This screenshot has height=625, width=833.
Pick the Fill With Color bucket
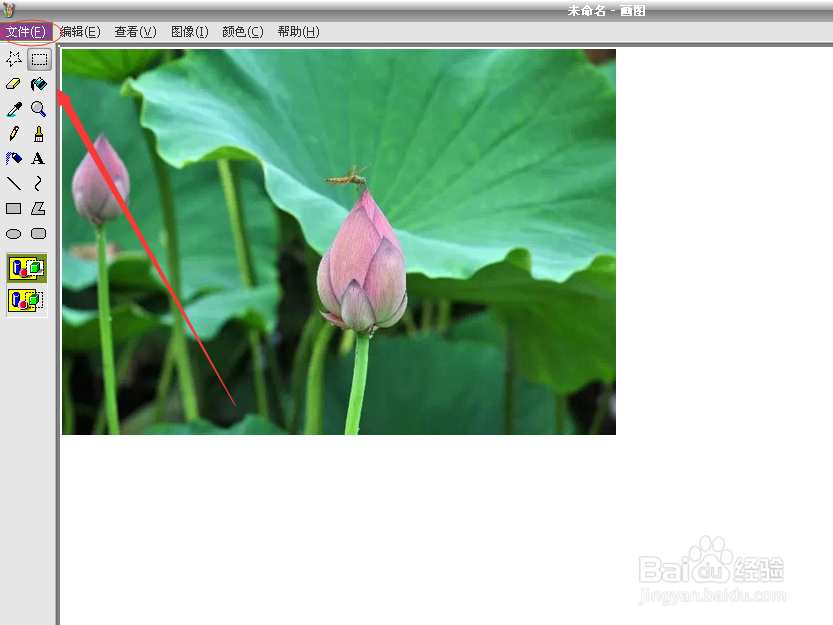point(39,84)
